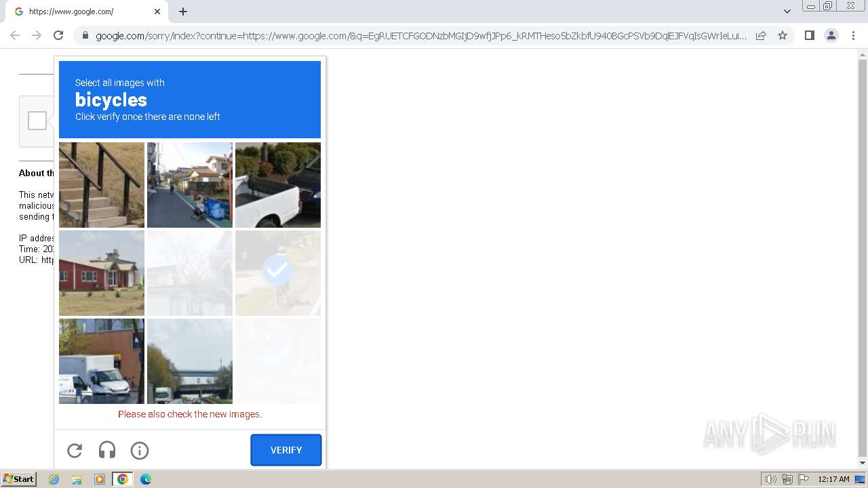The height and width of the screenshot is (488, 868).
Task: Go forward to next page
Action: pos(37,35)
